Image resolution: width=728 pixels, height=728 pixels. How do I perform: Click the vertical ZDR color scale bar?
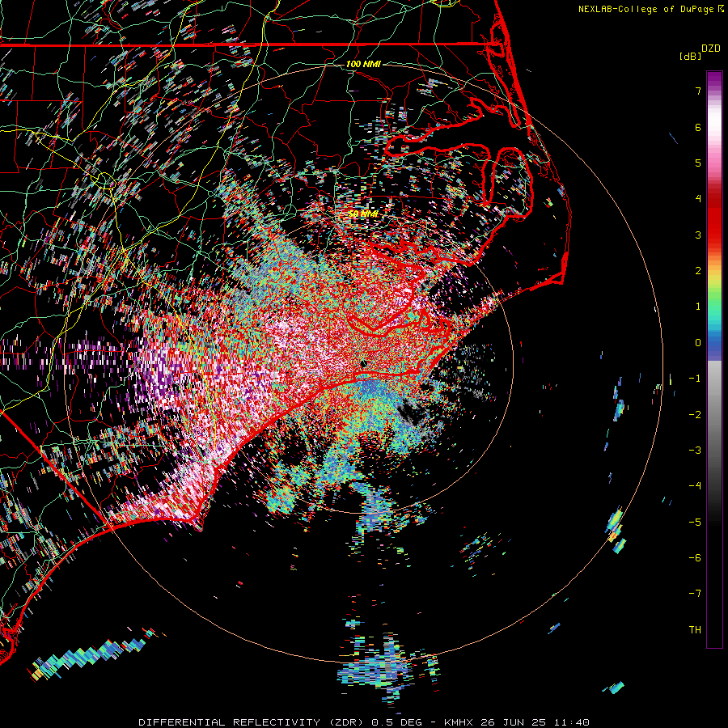[x=714, y=359]
